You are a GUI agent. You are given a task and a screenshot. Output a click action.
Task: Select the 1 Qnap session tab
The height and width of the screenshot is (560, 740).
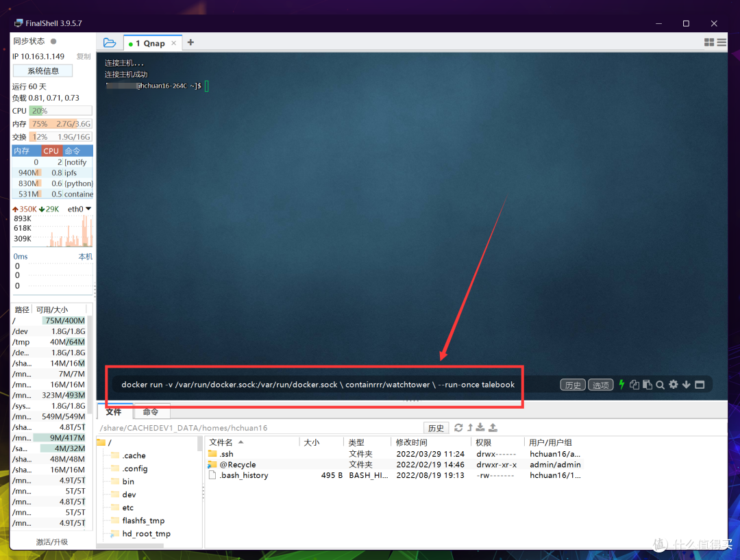(x=150, y=43)
